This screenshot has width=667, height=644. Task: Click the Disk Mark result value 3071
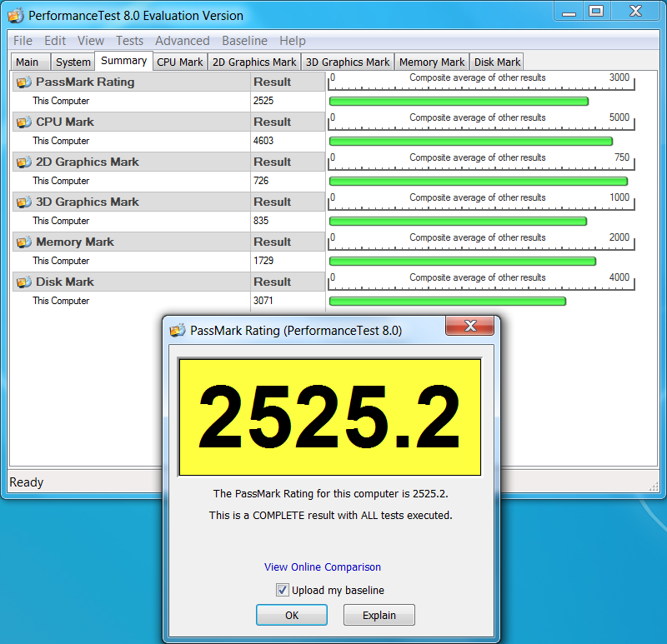pyautogui.click(x=263, y=301)
